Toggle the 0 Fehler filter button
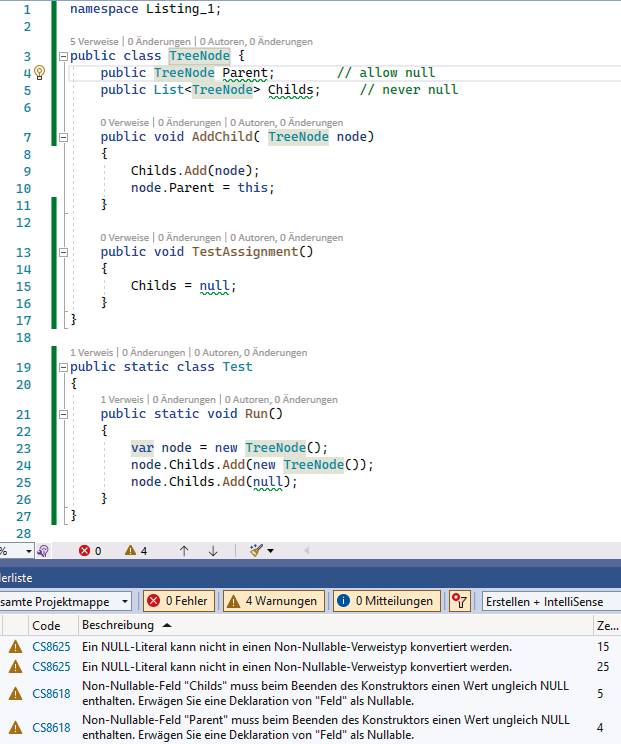The width and height of the screenshot is (621, 744). pyautogui.click(x=179, y=601)
